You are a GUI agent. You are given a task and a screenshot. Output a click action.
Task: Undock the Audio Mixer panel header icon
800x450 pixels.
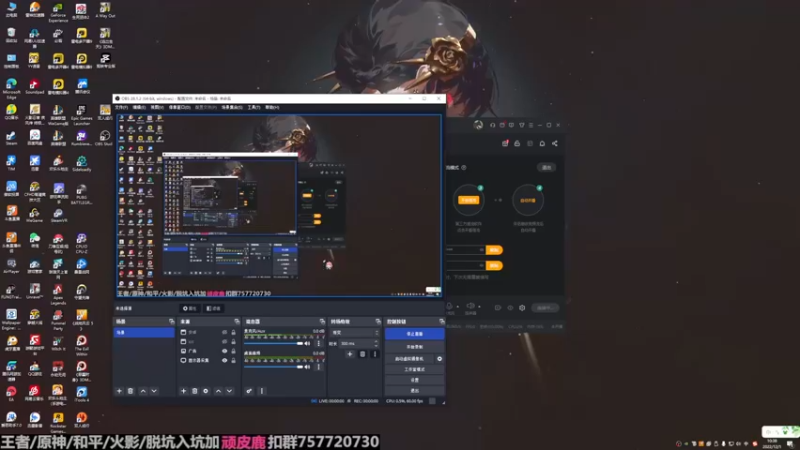322,321
